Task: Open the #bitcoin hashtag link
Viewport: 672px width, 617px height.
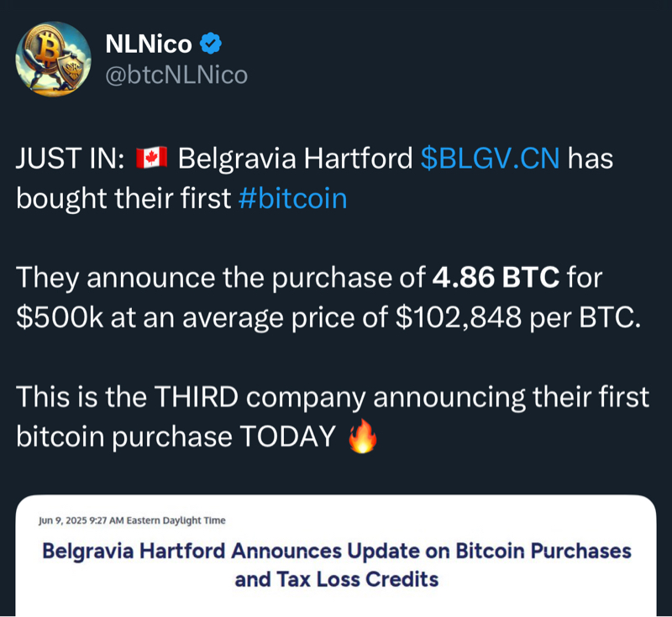Action: pyautogui.click(x=292, y=199)
